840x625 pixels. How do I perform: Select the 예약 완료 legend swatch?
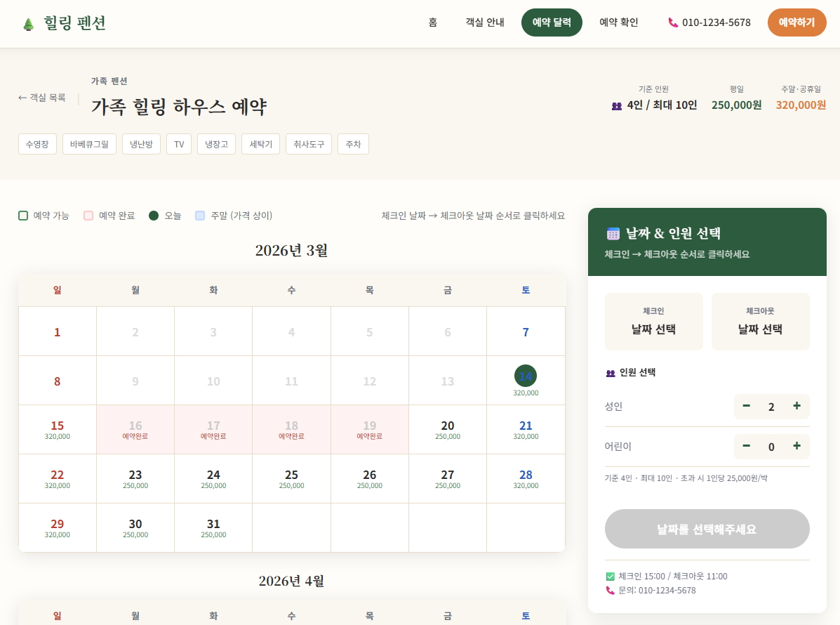pyautogui.click(x=88, y=216)
